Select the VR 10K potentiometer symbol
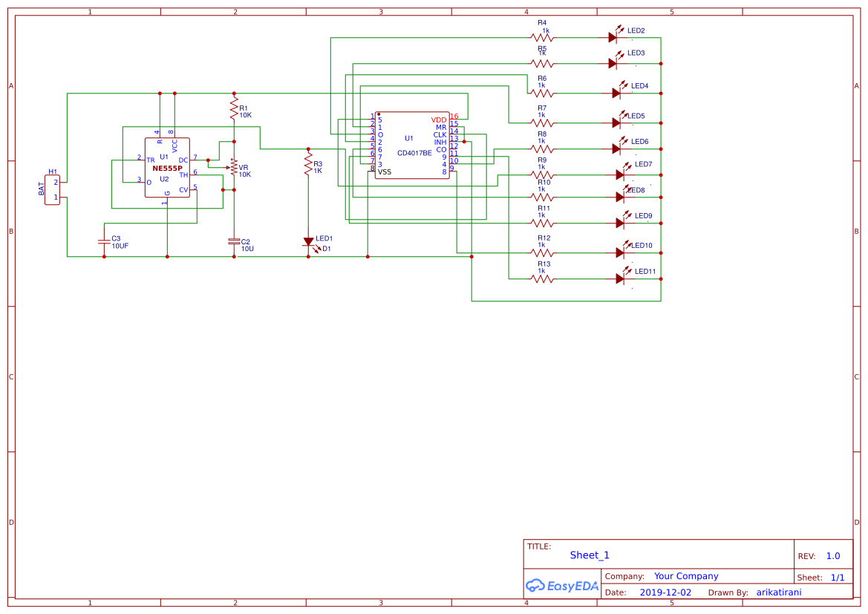Screen dimensions: 868x614 click(233, 167)
